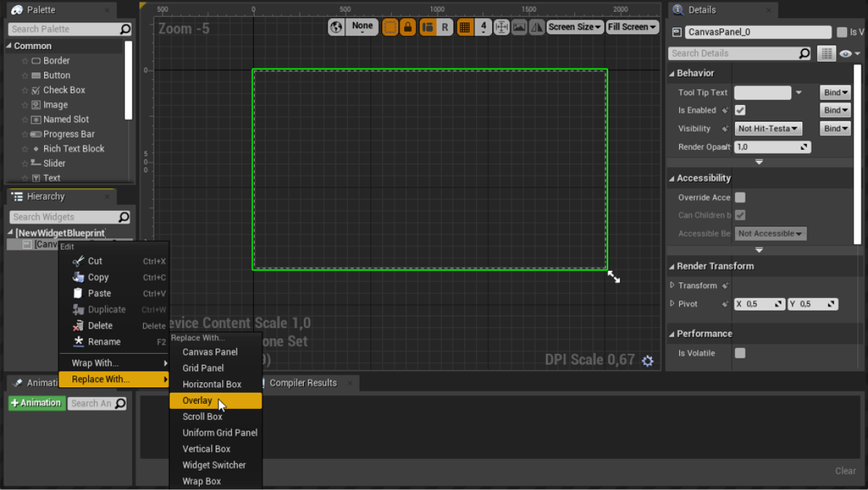Switch to the Compiler Results tab
The width and height of the screenshot is (868, 490).
pos(303,383)
